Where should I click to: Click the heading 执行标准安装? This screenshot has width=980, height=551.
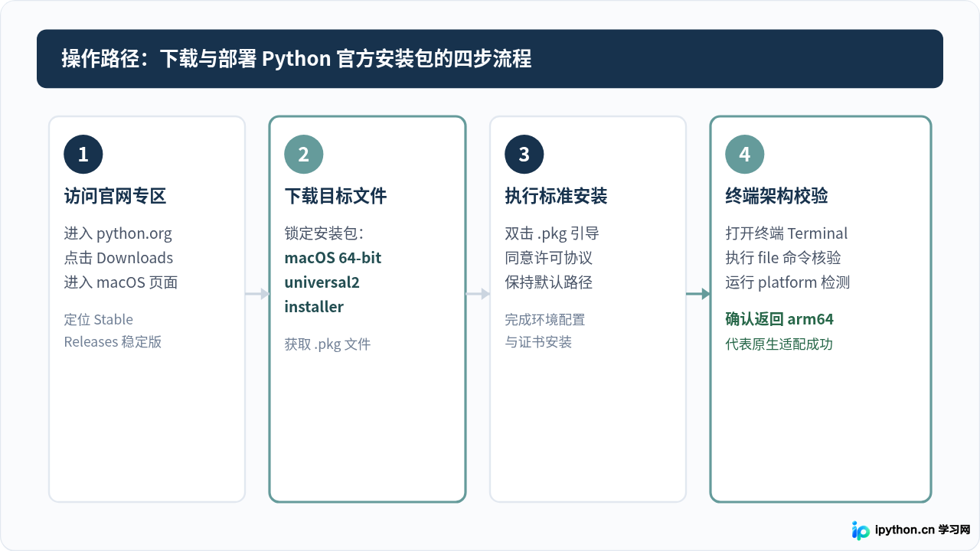(x=556, y=197)
